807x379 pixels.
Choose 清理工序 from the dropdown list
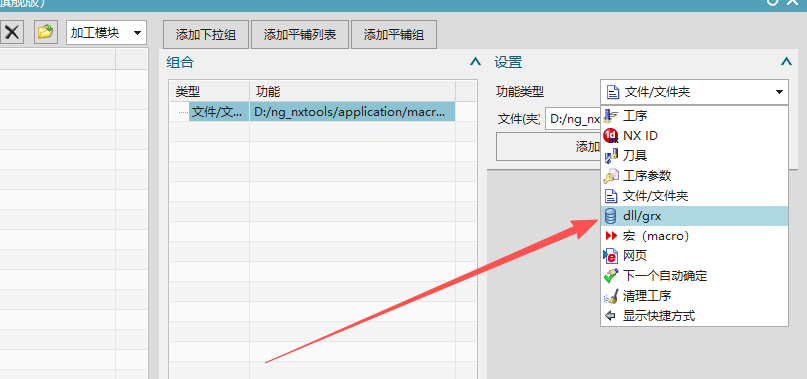694,296
